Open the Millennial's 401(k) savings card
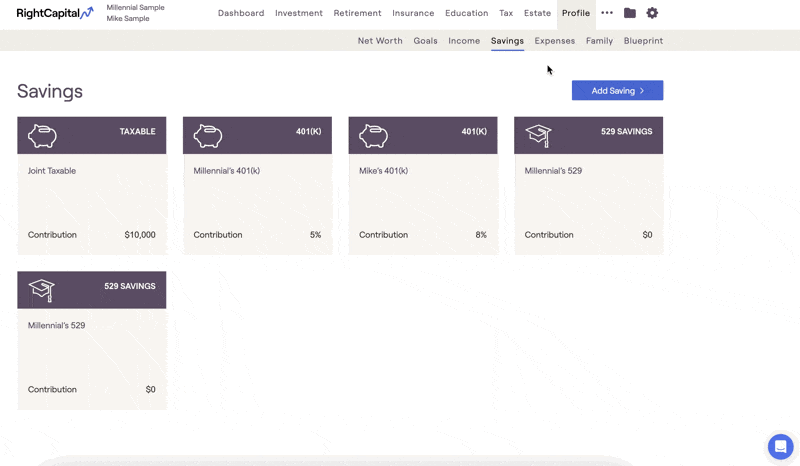Image resolution: width=800 pixels, height=466 pixels. click(x=257, y=186)
